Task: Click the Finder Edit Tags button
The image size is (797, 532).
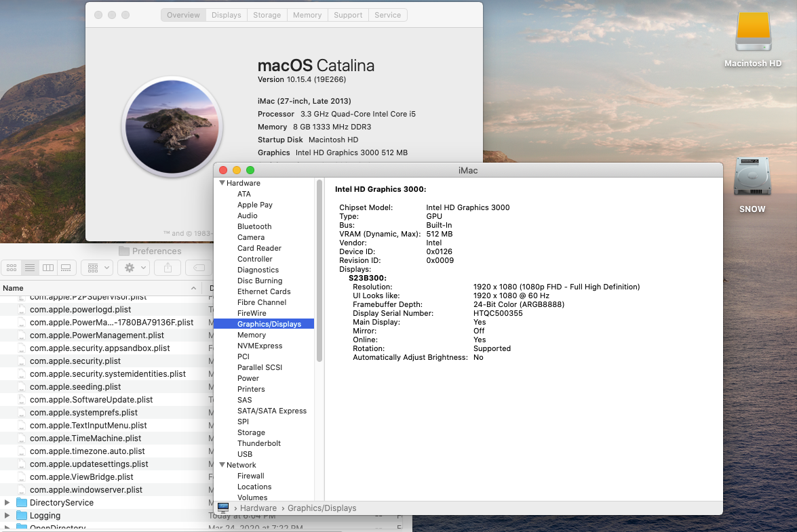Action: tap(199, 268)
